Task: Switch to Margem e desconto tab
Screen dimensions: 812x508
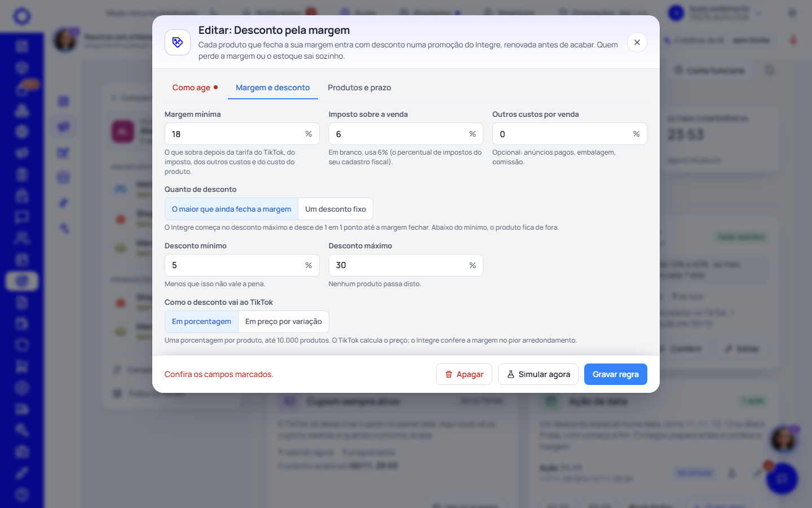Action: pyautogui.click(x=273, y=87)
